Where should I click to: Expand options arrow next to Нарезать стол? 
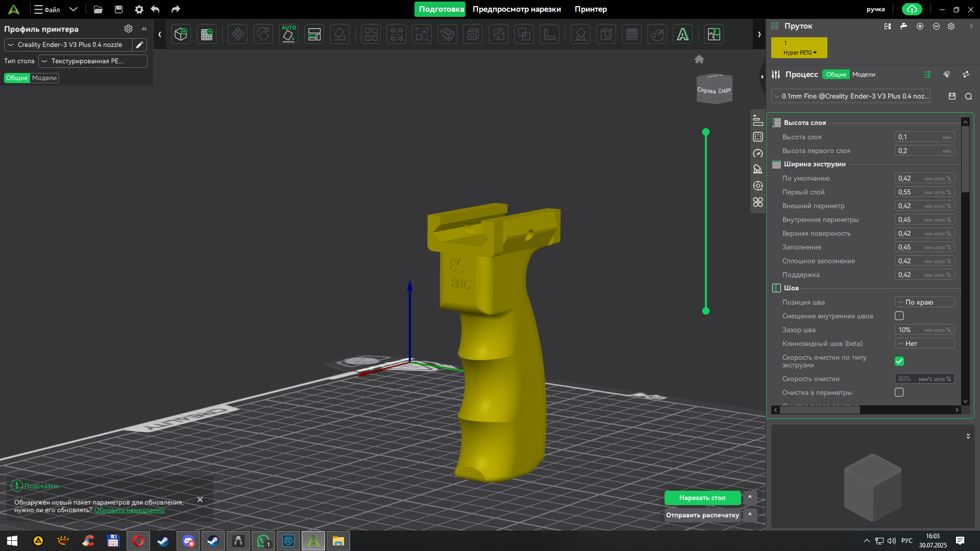pos(750,497)
